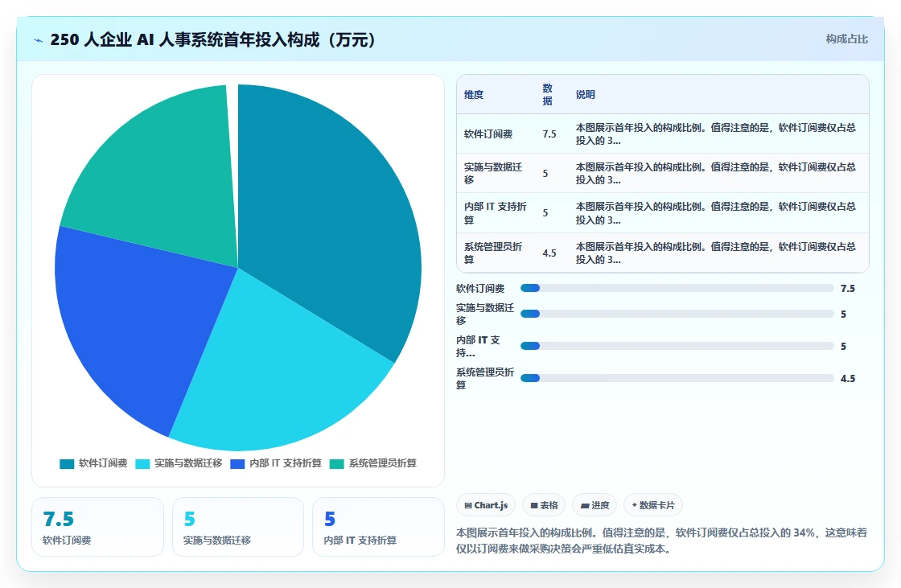The height and width of the screenshot is (588, 901).
Task: Click the 7.5 软件订阅费 data card
Action: click(x=97, y=527)
